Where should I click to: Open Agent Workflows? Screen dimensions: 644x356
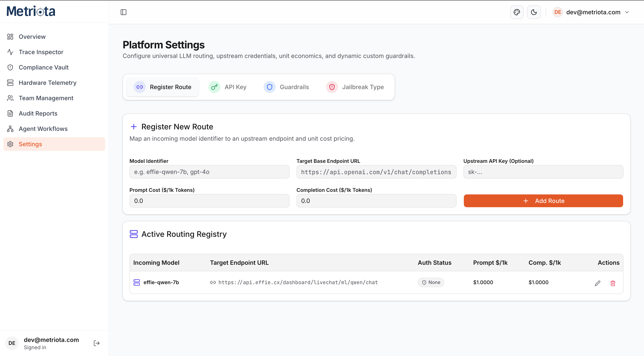[x=54, y=129]
